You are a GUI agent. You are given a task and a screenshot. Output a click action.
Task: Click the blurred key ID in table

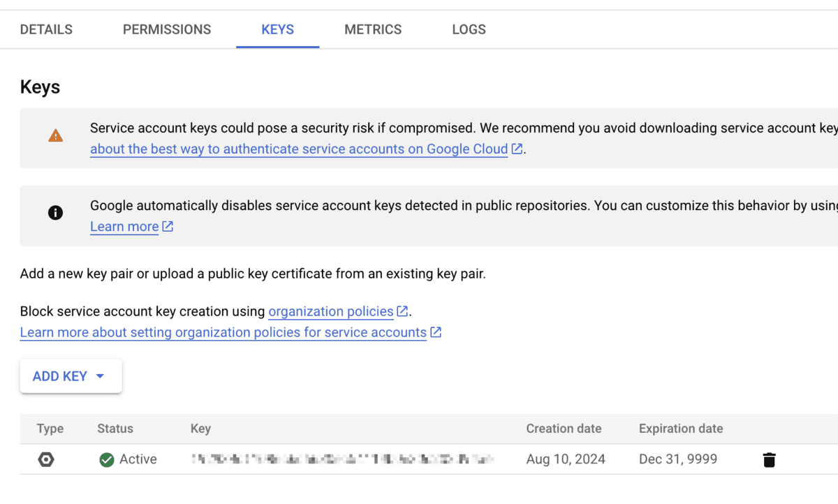click(342, 459)
